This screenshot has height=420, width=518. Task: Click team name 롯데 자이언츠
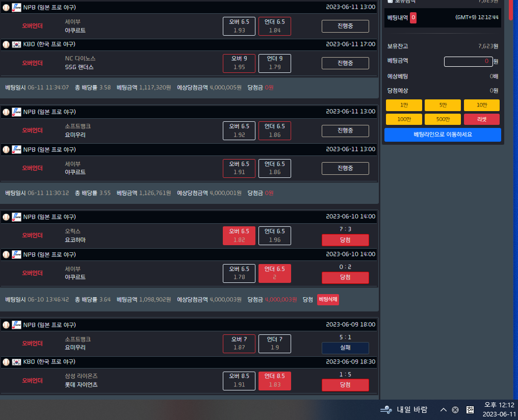(x=81, y=385)
